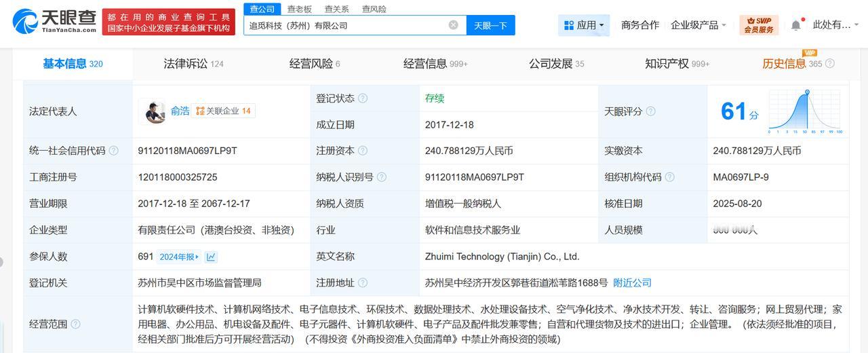The image size is (868, 353).
Task: Open the 关联企业 14 badge
Action: click(223, 111)
